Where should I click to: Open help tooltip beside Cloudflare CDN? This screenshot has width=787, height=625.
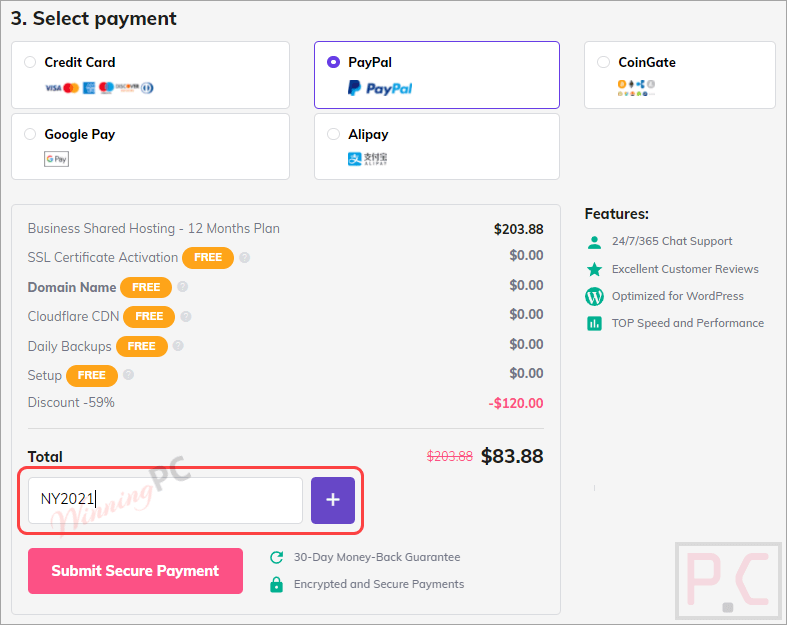coord(186,316)
